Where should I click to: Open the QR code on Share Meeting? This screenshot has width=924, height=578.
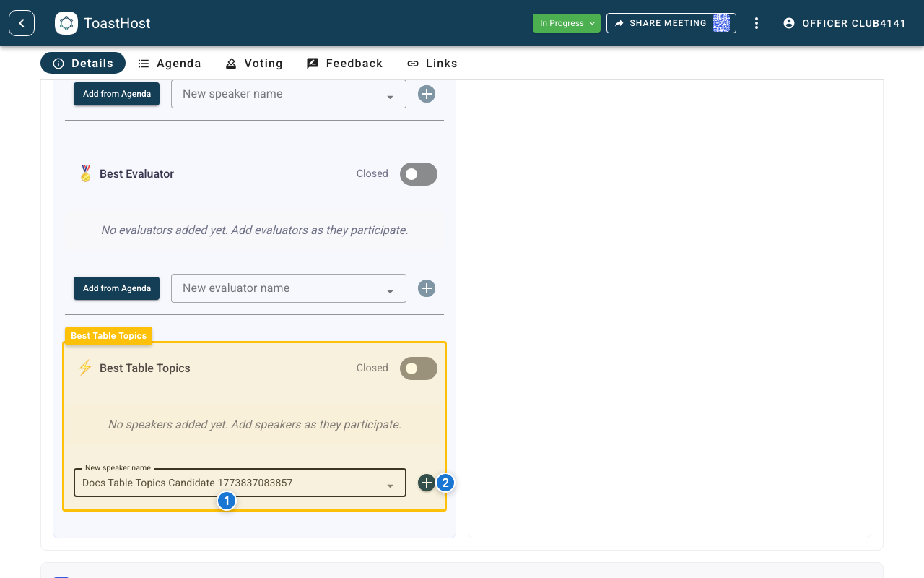(x=721, y=22)
